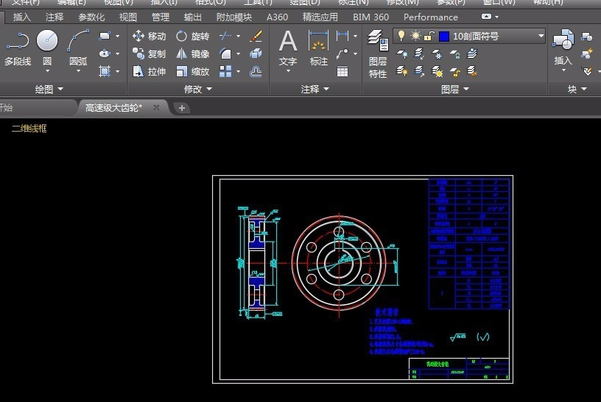Click the Stretch (拉伸) tool
Image resolution: width=601 pixels, height=402 pixels.
pyautogui.click(x=149, y=71)
